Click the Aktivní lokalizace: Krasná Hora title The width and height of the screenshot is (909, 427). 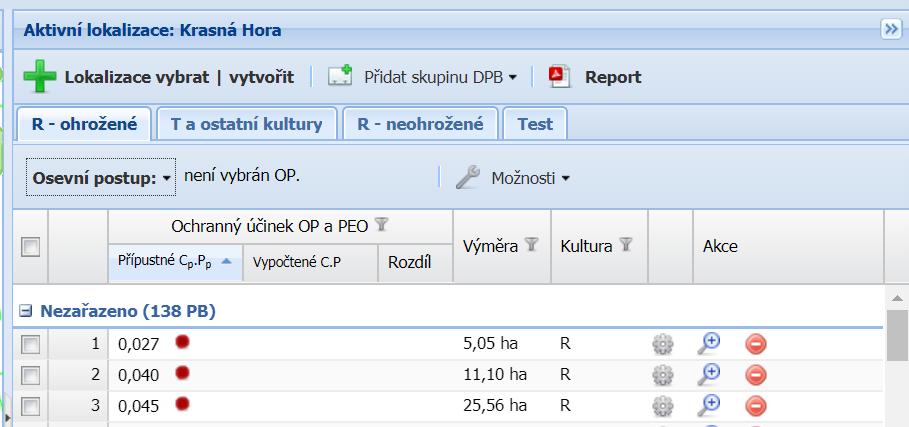pos(152,30)
